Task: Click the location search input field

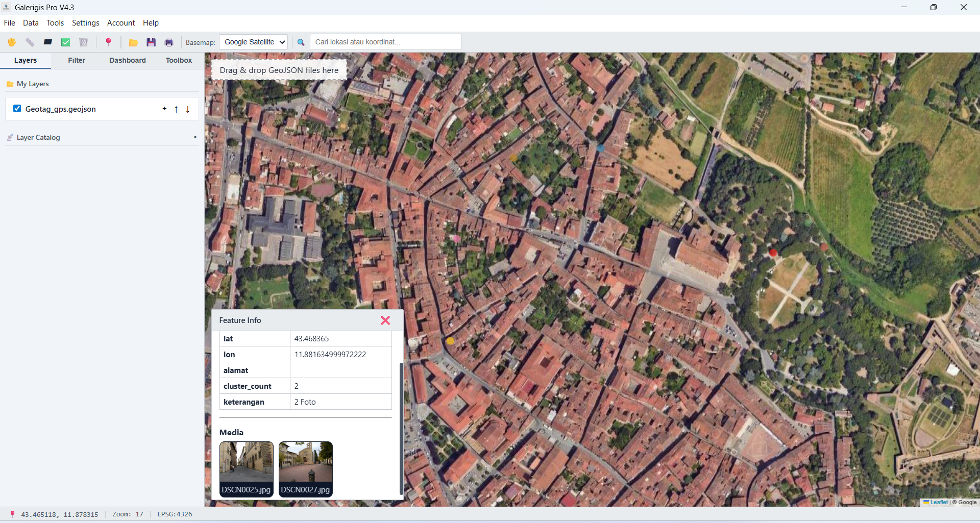Action: pyautogui.click(x=385, y=42)
